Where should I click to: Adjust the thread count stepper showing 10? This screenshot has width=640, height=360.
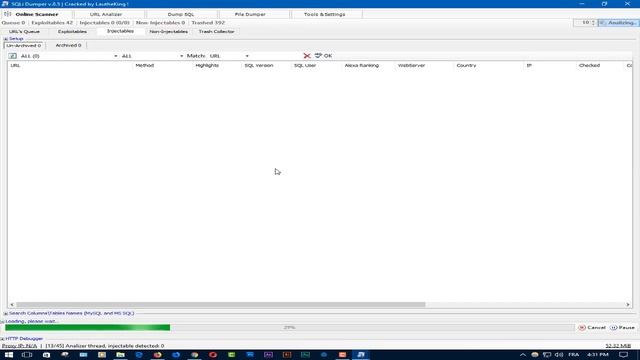pos(593,23)
